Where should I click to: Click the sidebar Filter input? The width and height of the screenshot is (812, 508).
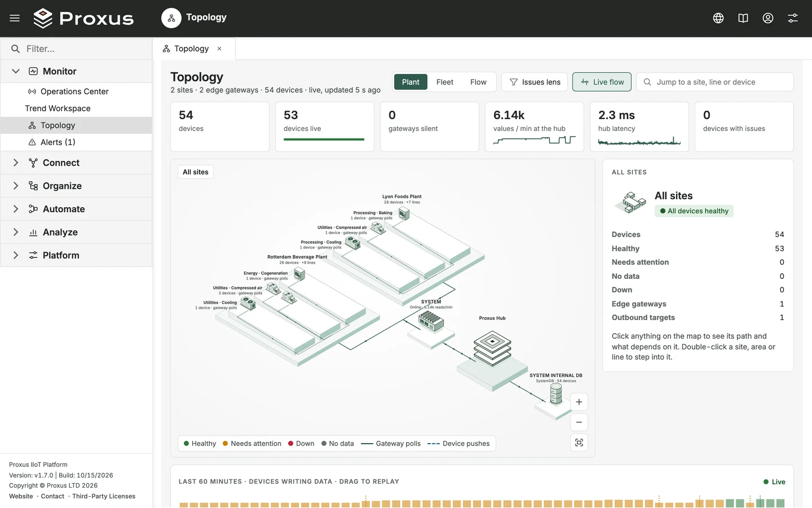pos(76,49)
